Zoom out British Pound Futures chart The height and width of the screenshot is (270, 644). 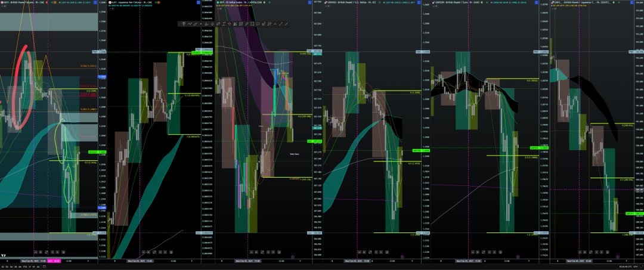point(36,252)
